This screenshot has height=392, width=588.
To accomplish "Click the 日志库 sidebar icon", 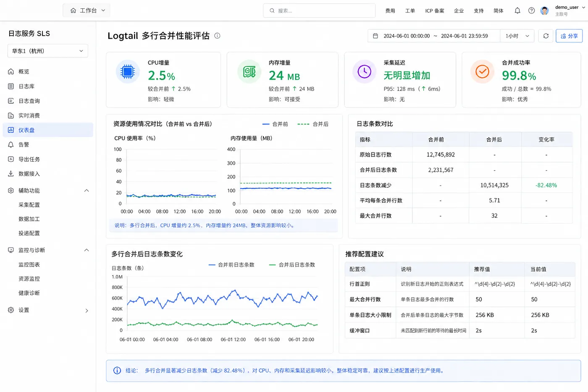I will 11,87.
